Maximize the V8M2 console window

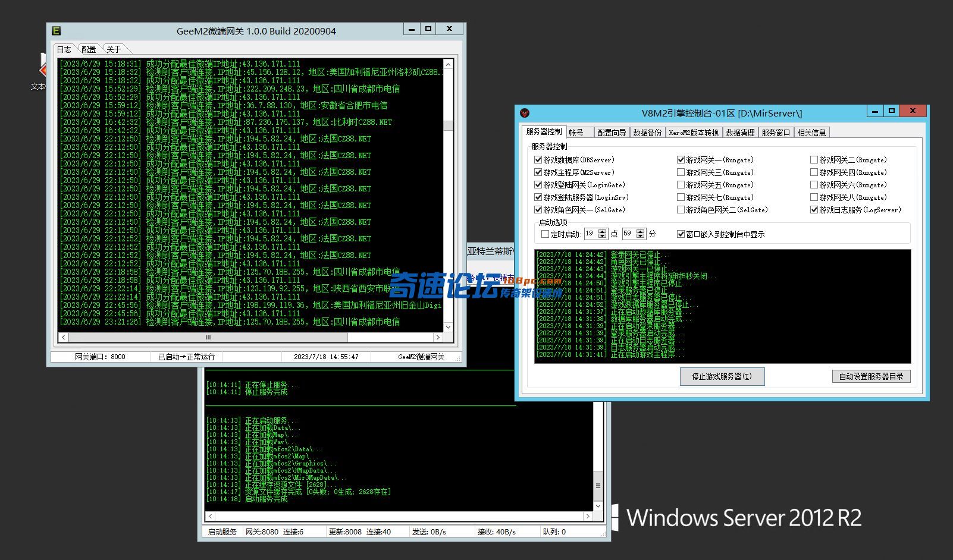[891, 111]
